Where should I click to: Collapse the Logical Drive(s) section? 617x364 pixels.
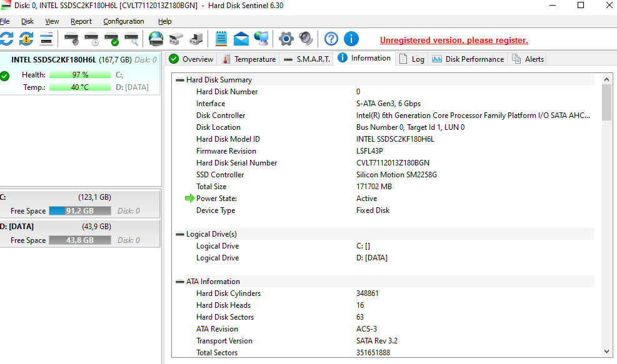tap(180, 234)
